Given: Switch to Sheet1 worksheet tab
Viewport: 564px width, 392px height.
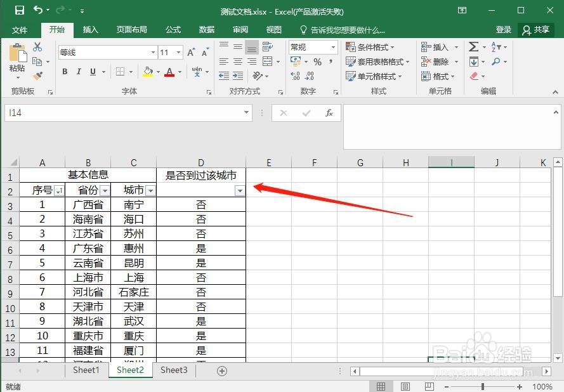Looking at the screenshot, I should [86, 370].
